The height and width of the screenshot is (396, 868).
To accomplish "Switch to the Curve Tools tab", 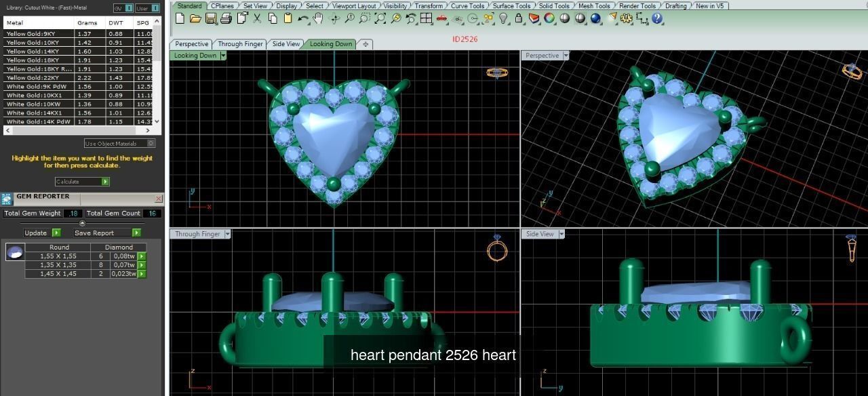I will point(467,5).
